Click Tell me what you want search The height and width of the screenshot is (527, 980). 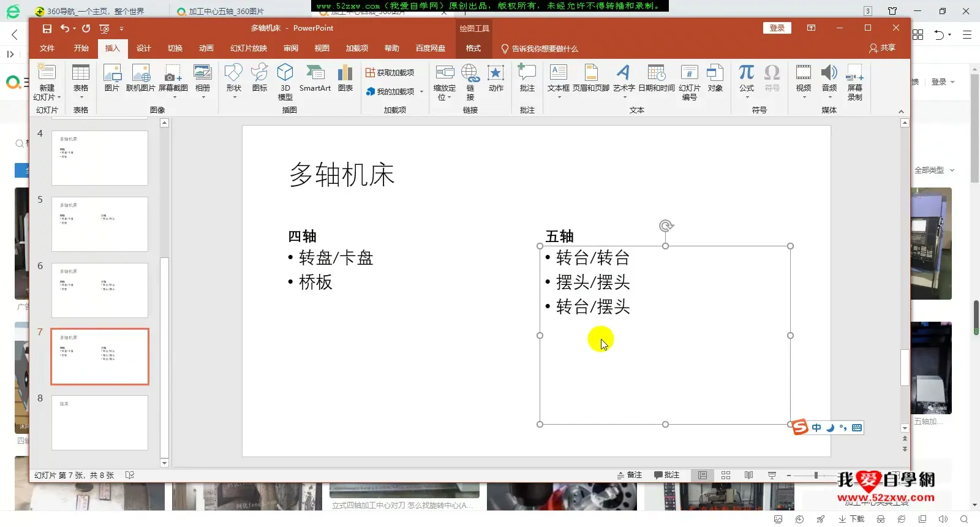tap(539, 48)
